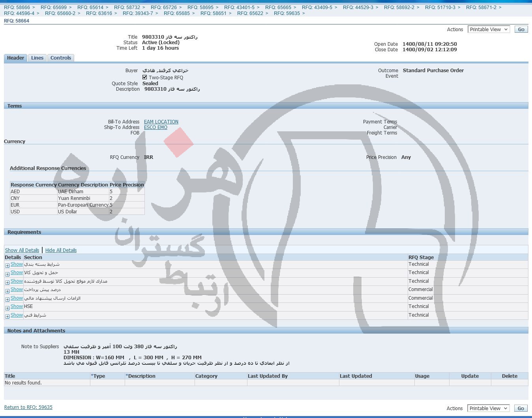
Task: Go to breadcrumb RFQ: 39343-7
Action: pos(138,13)
